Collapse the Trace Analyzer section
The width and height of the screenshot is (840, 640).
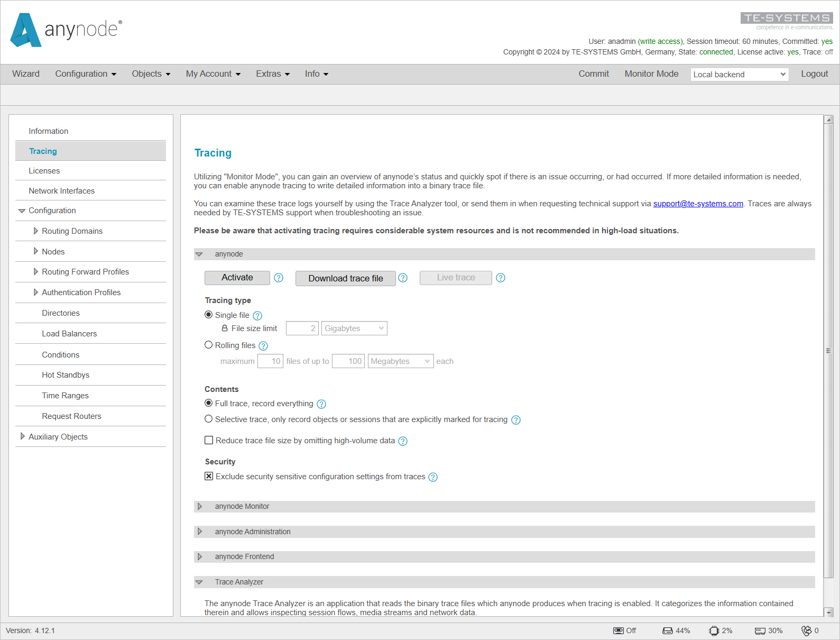199,582
